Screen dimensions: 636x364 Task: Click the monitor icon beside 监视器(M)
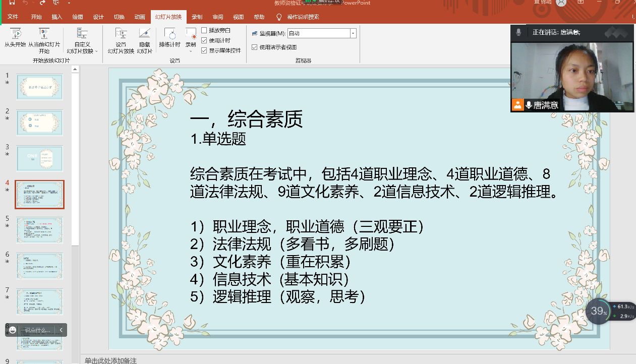point(255,33)
